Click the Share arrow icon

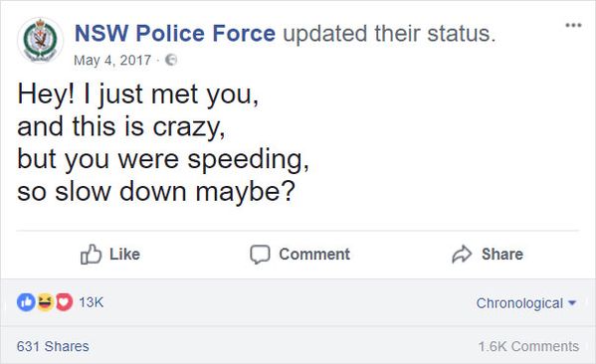point(462,254)
